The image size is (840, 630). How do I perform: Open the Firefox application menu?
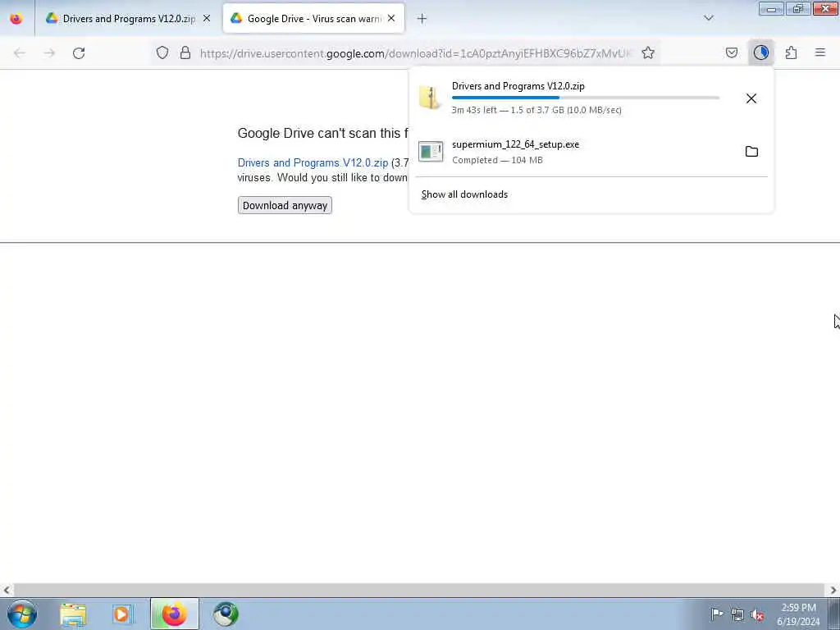tap(820, 52)
